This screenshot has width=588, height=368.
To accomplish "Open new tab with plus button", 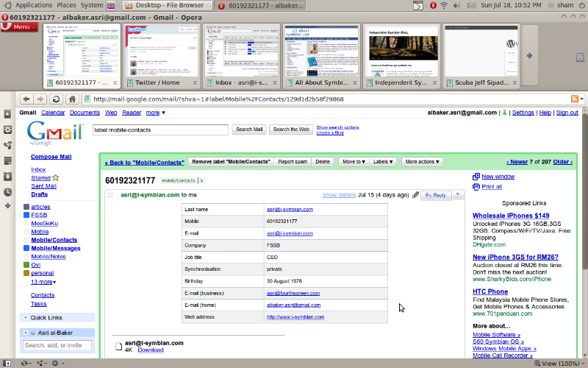I will click(529, 56).
